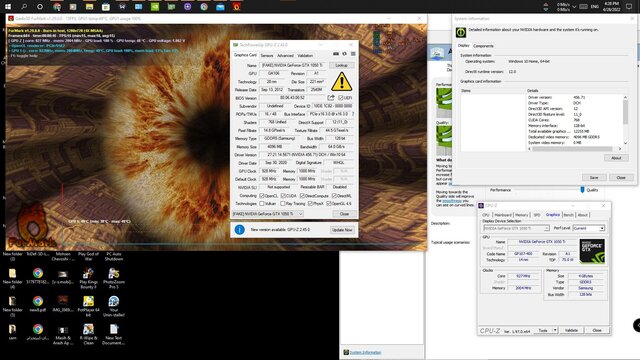The width and height of the screenshot is (640, 360).
Task: Click the GPU-Z screenshot camera icon
Action: coord(336,54)
